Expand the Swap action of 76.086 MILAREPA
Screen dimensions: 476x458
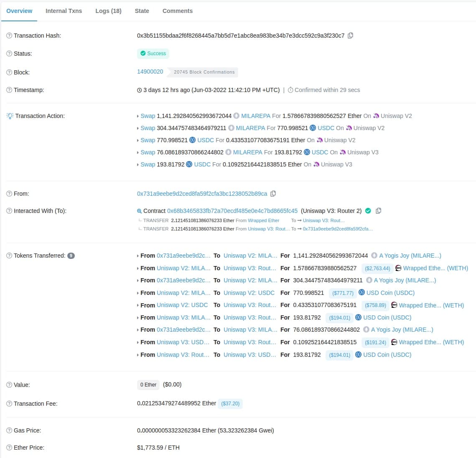[138, 153]
